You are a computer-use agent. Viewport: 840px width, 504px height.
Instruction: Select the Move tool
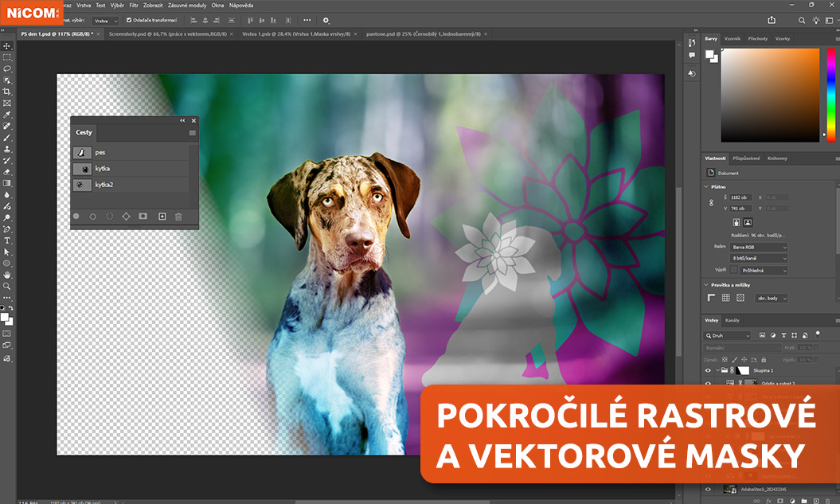pos(7,45)
